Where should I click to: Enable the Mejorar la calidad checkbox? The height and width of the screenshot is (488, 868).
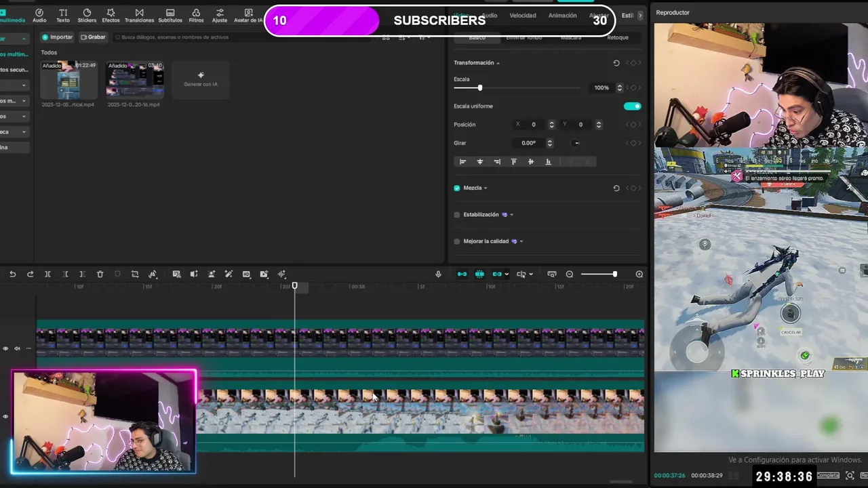[456, 241]
